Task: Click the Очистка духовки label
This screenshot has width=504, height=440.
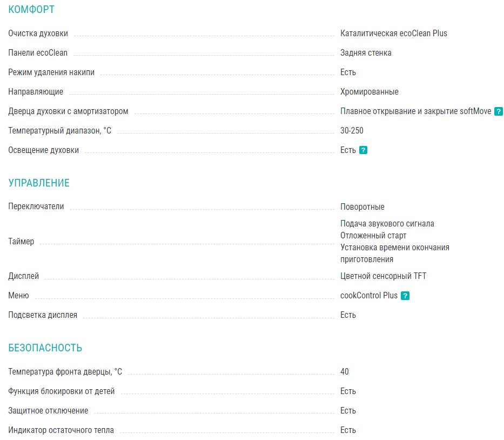Action: coord(38,34)
